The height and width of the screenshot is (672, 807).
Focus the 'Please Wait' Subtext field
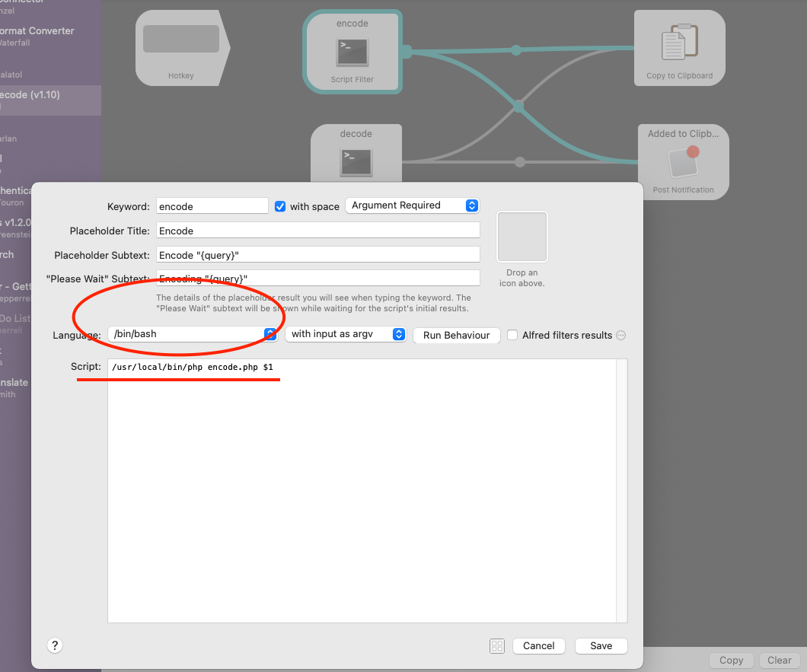318,278
